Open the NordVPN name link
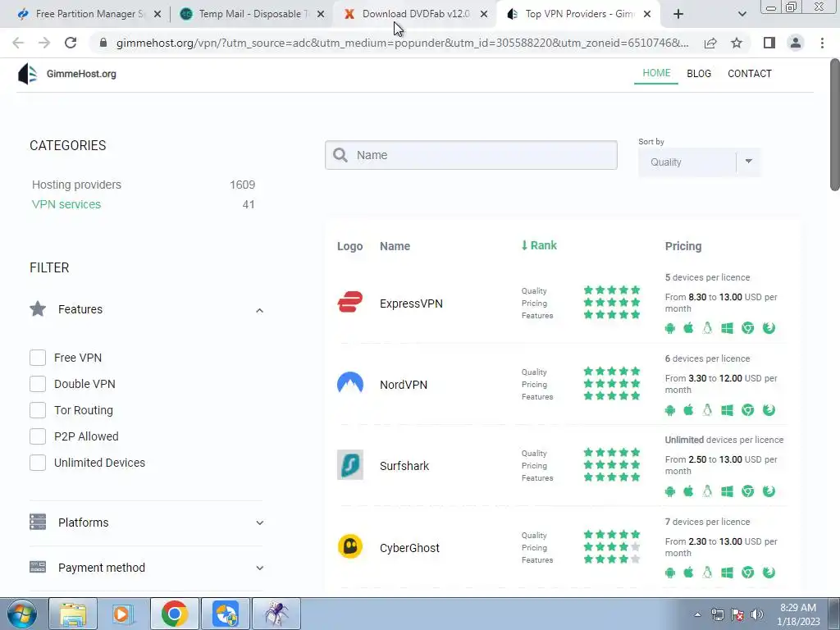 click(404, 386)
